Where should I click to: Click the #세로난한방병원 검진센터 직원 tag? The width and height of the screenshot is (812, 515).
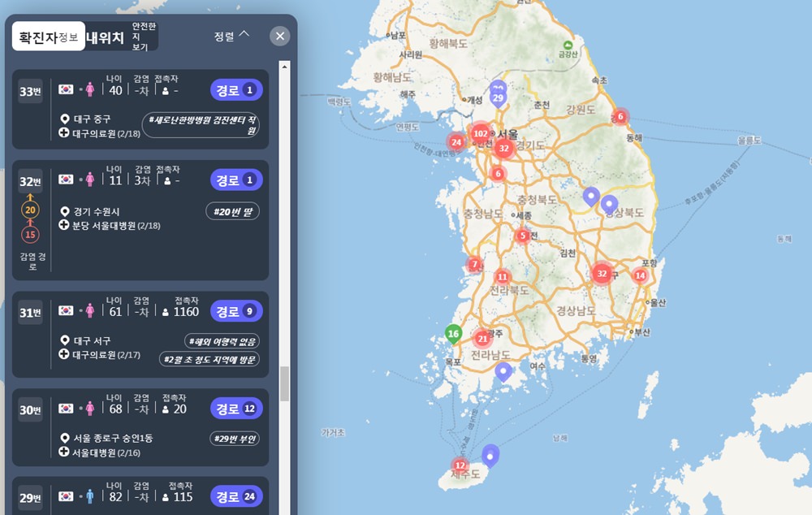click(201, 125)
